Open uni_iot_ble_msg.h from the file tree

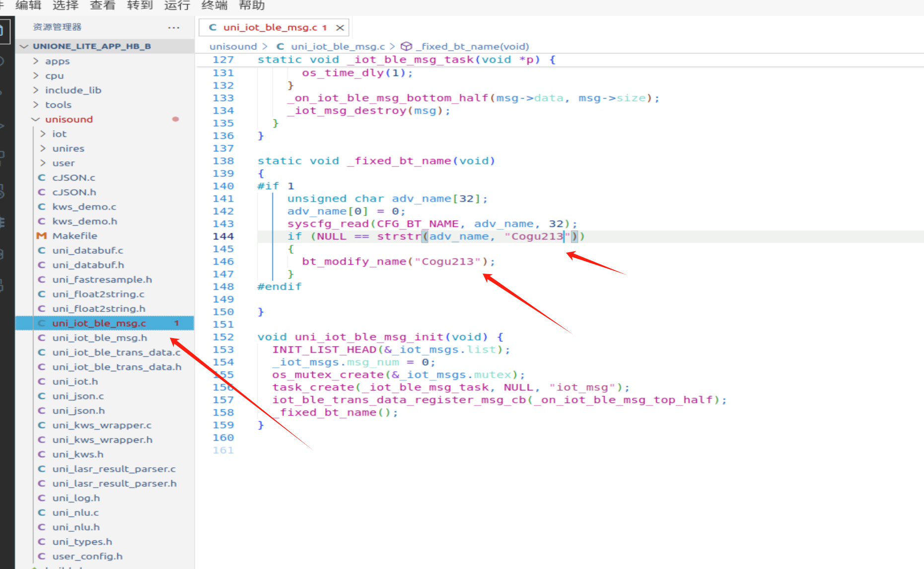pyautogui.click(x=100, y=338)
